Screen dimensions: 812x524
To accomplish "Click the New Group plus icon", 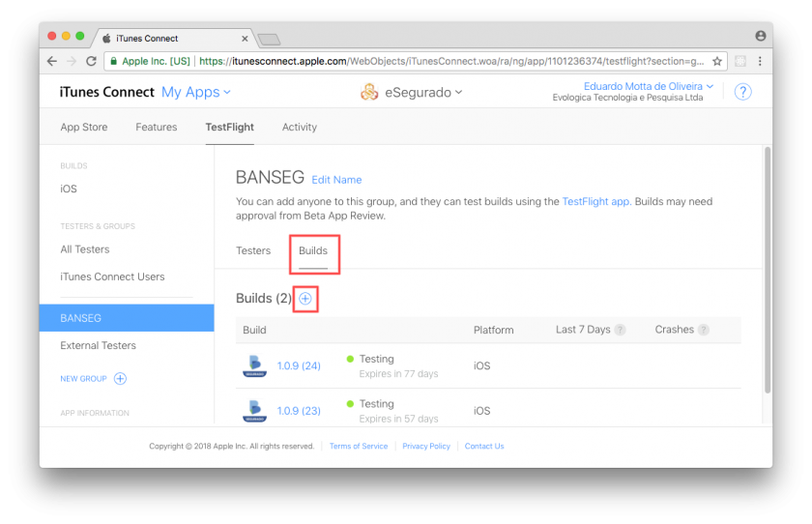I will pos(120,379).
